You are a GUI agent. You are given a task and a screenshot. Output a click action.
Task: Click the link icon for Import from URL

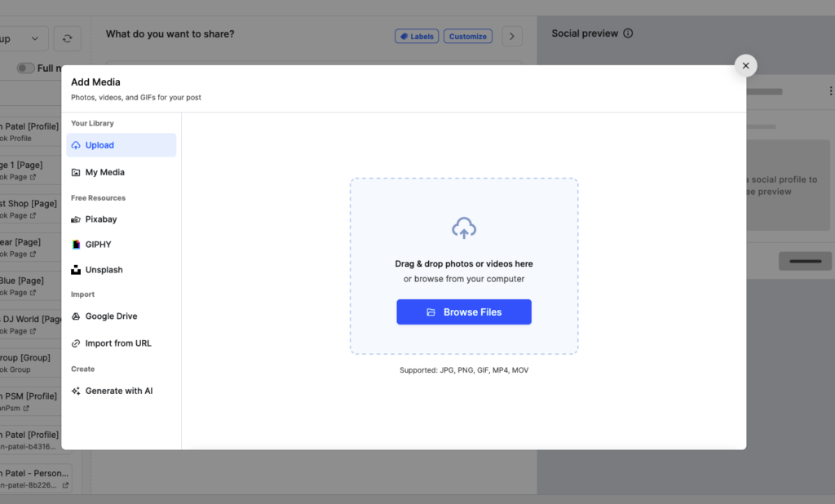pyautogui.click(x=76, y=343)
